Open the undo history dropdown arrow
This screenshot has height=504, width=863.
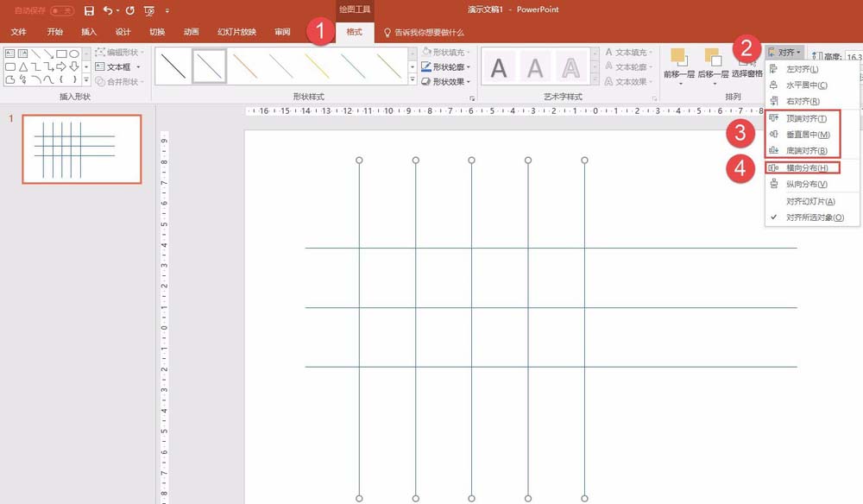point(117,10)
